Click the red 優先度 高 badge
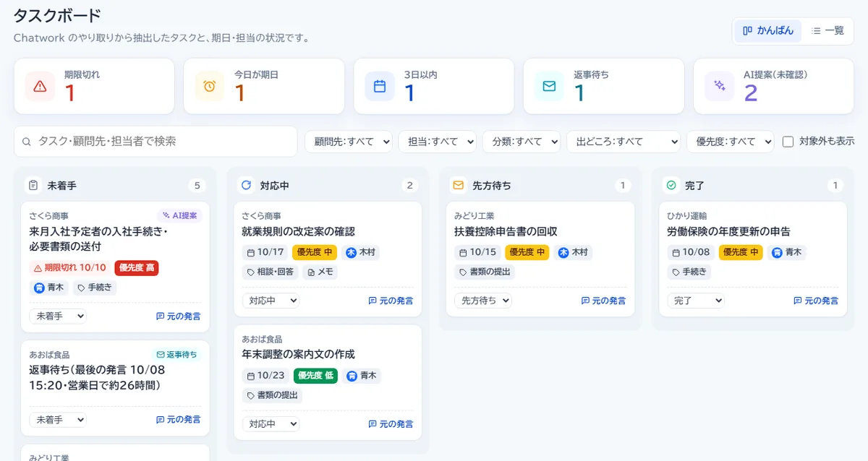The height and width of the screenshot is (461, 868). 136,267
